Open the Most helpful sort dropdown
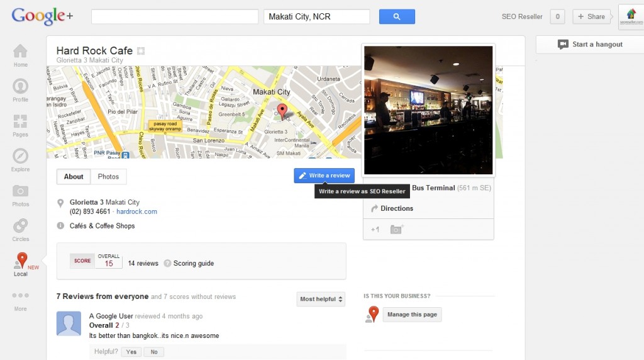Image resolution: width=644 pixels, height=360 pixels. coord(321,299)
